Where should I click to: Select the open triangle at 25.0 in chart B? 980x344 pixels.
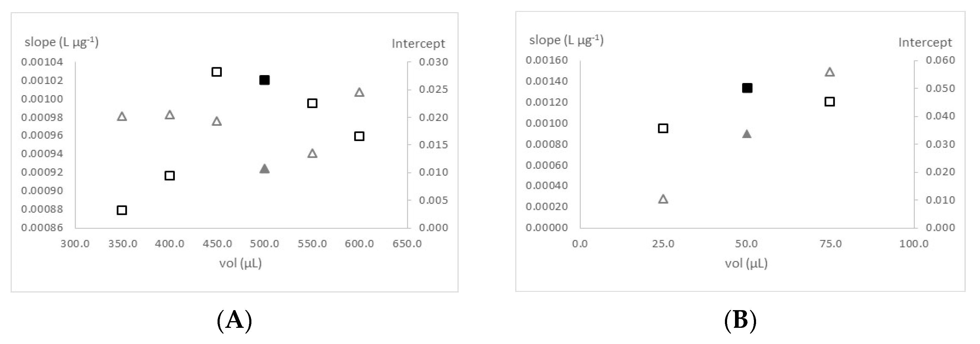[663, 199]
